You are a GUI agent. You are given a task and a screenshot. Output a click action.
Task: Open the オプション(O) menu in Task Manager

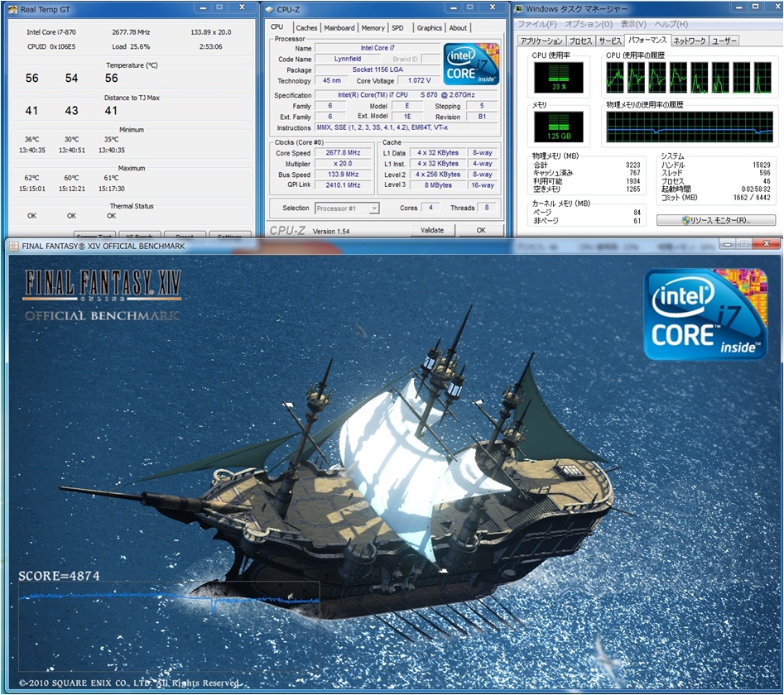click(589, 24)
